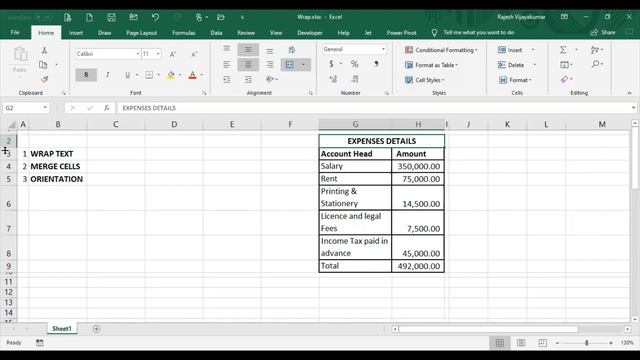The width and height of the screenshot is (640, 360).
Task: Click the Orientation icon
Action: pyautogui.click(x=270, y=79)
